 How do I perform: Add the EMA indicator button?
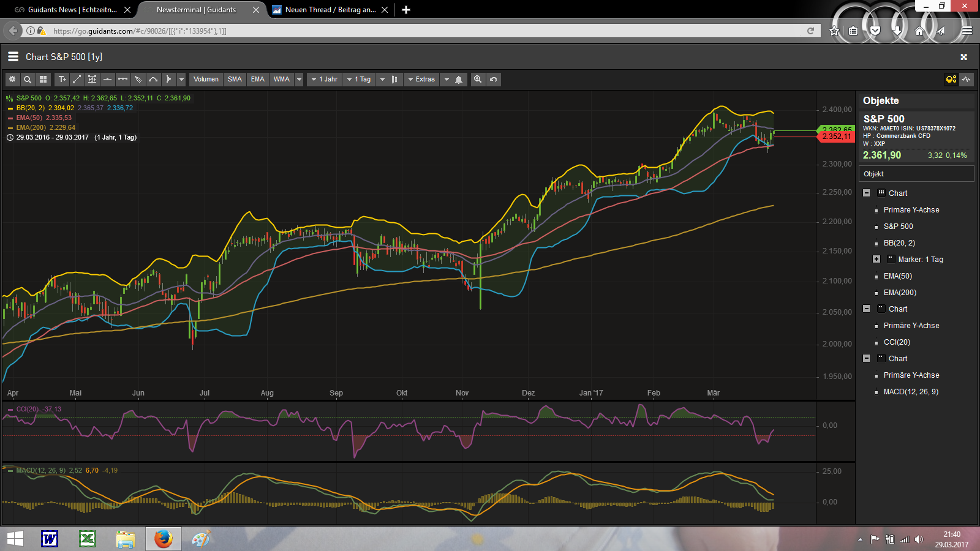coord(258,79)
